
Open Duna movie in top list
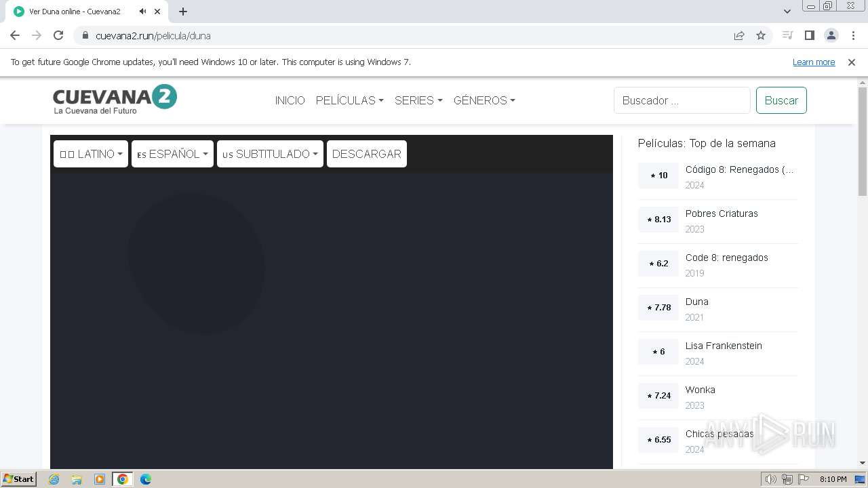[697, 302]
